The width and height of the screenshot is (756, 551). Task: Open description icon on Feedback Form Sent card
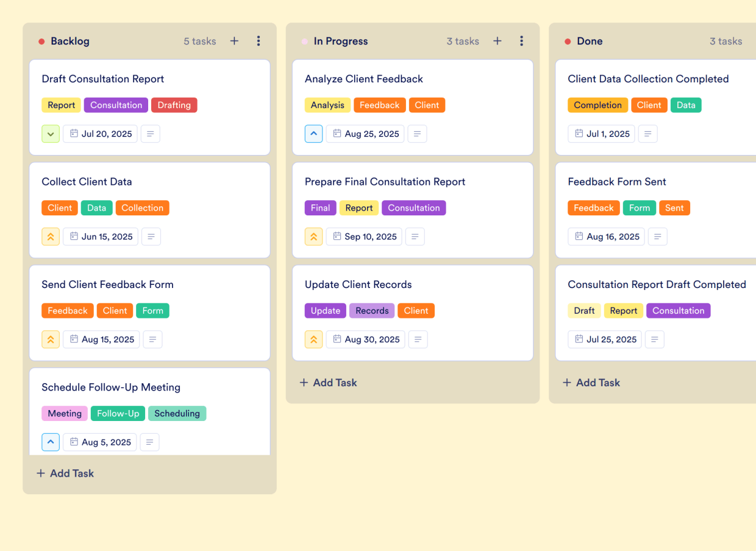point(657,237)
